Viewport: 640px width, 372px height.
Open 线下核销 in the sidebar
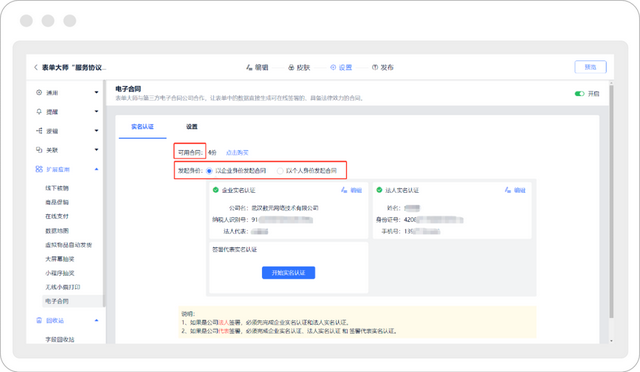(x=57, y=188)
